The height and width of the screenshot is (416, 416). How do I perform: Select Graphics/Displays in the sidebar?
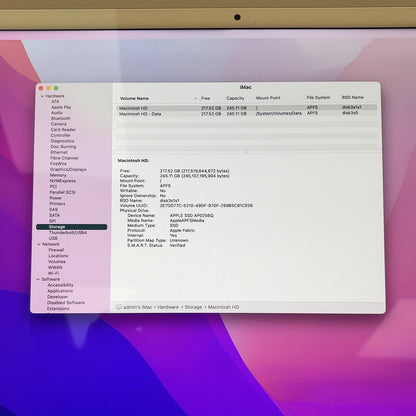pos(68,169)
